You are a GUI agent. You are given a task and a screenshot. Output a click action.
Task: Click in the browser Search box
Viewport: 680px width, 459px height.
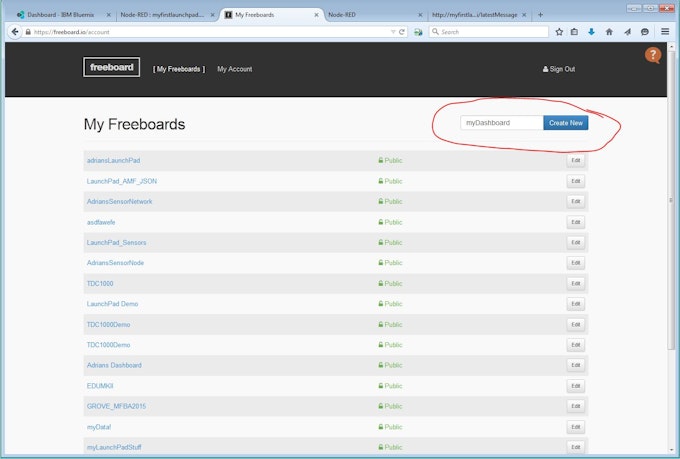490,32
